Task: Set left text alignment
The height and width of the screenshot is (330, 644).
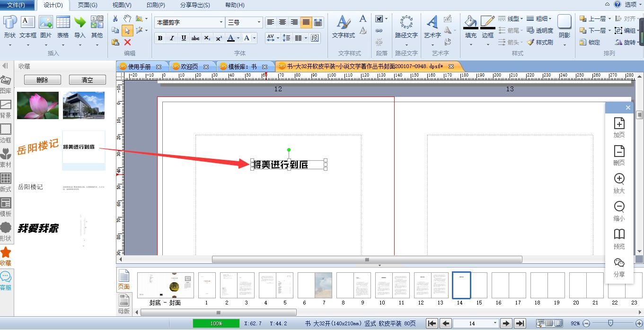Action: (271, 22)
